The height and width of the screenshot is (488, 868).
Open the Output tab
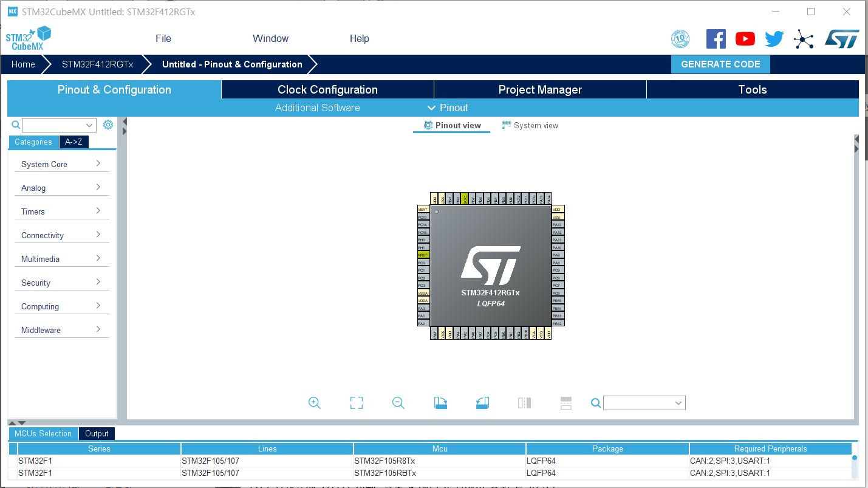tap(97, 433)
